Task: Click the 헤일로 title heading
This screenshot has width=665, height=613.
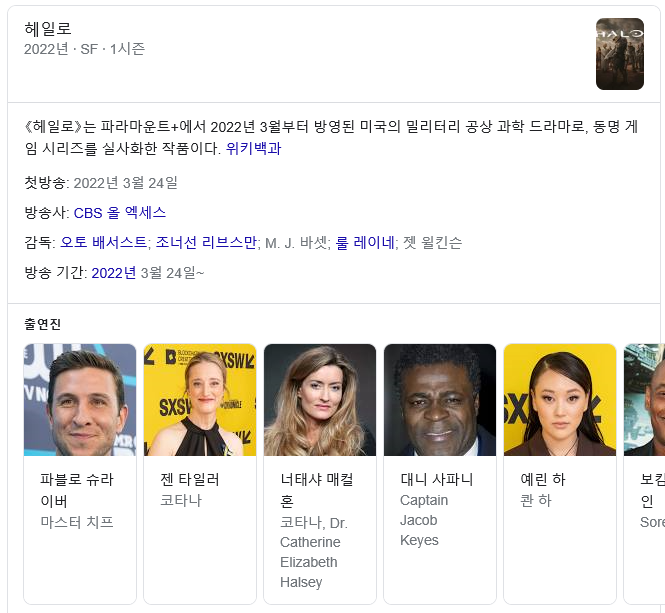Action: 48,29
